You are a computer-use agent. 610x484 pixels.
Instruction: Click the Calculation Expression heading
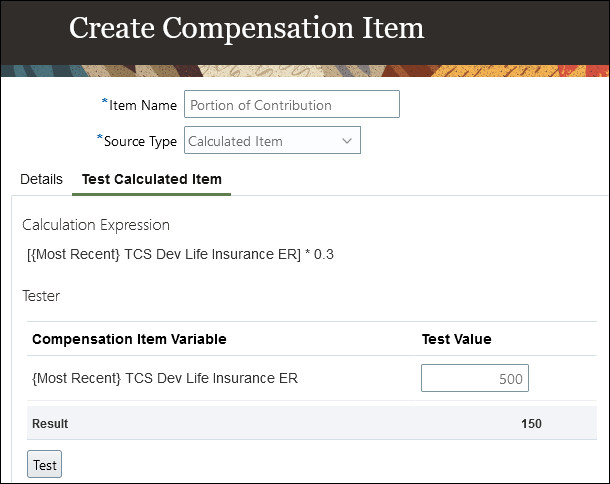tap(96, 225)
